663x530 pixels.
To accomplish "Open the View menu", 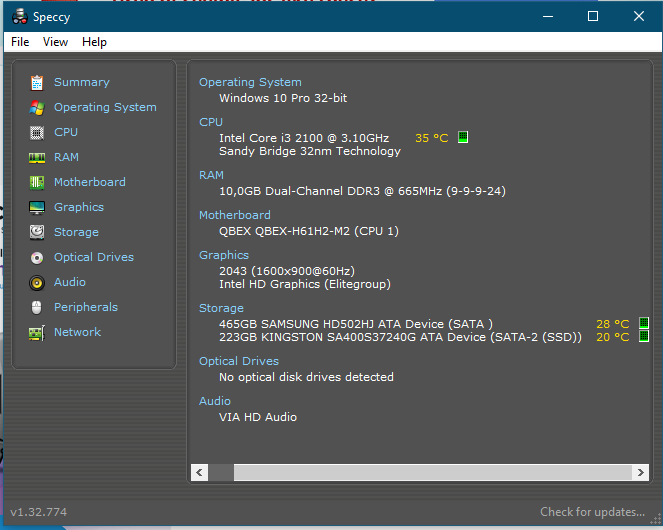I will coord(55,42).
